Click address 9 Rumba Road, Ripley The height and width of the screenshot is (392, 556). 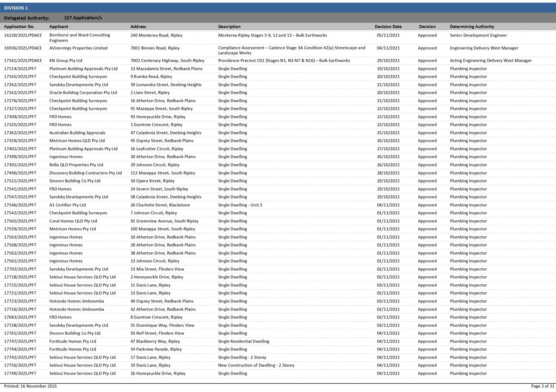pos(151,77)
